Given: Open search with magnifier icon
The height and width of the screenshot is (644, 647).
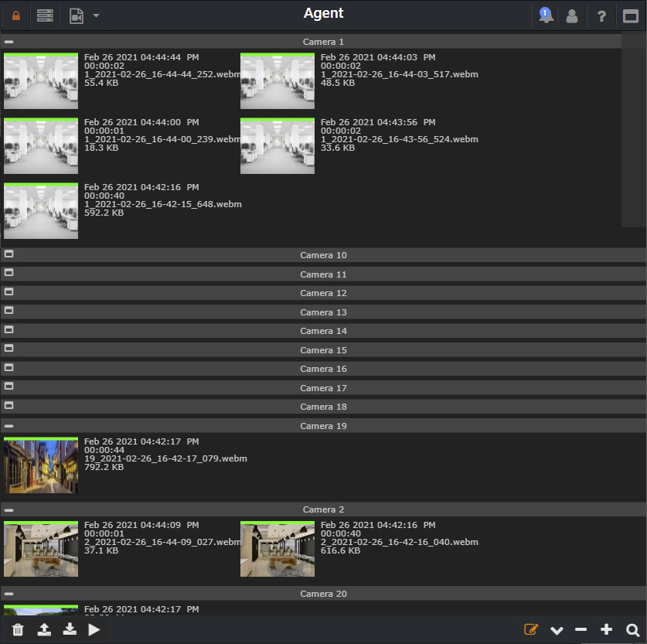Looking at the screenshot, I should pyautogui.click(x=632, y=629).
